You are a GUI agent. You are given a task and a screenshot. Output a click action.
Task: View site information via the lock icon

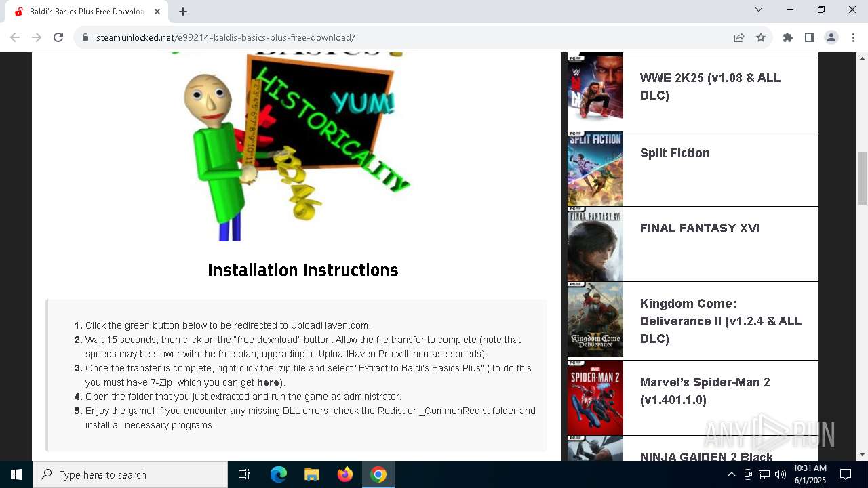85,37
